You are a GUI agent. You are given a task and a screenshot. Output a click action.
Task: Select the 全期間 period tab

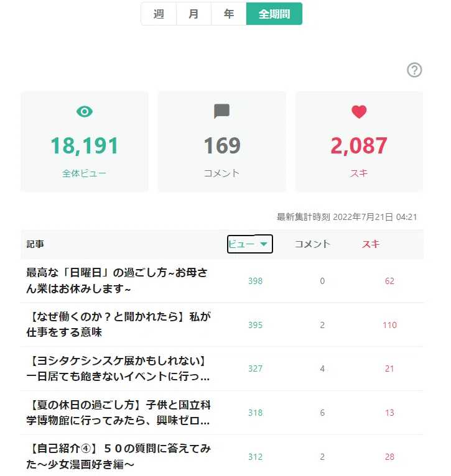(274, 14)
